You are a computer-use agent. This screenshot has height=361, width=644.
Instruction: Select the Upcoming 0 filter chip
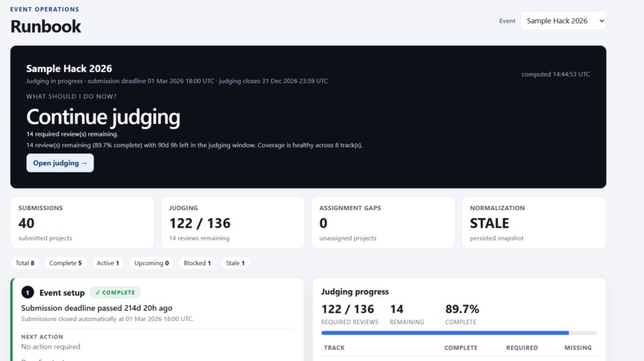pyautogui.click(x=151, y=263)
